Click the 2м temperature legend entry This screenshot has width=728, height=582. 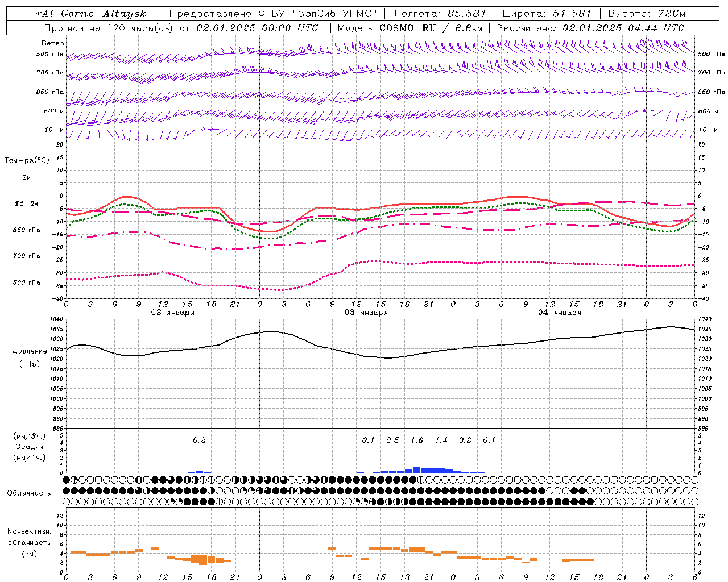[27, 177]
